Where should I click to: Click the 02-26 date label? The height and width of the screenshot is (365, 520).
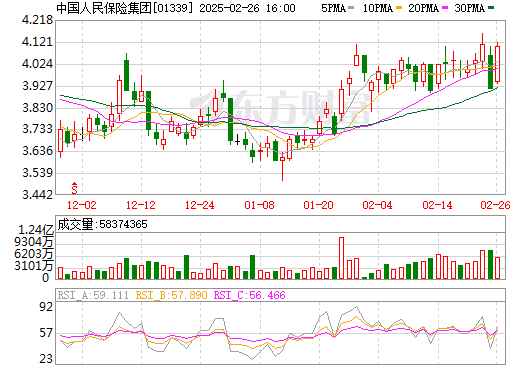pos(495,205)
